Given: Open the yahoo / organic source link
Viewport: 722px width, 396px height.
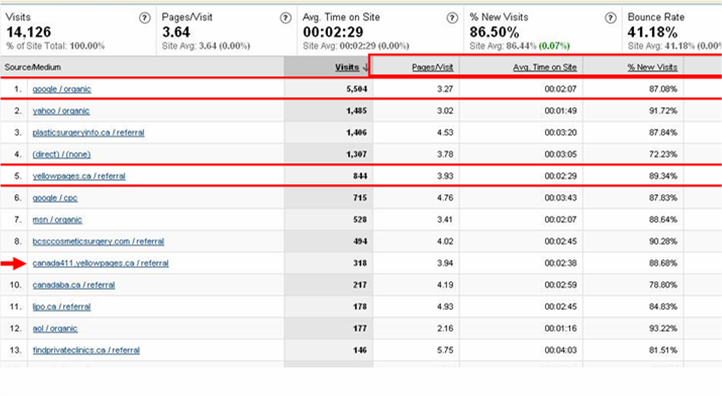Looking at the screenshot, I should [x=61, y=111].
